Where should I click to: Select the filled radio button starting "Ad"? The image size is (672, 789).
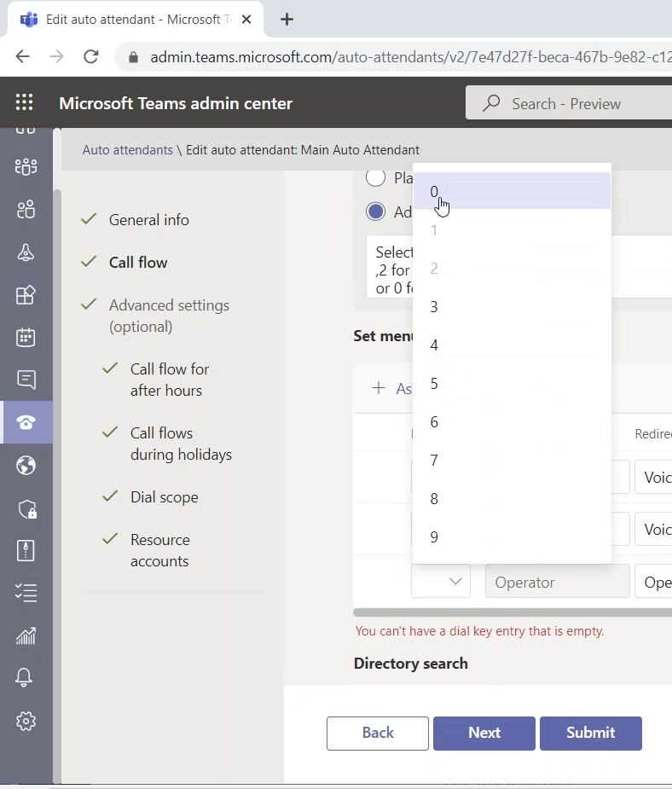[375, 212]
